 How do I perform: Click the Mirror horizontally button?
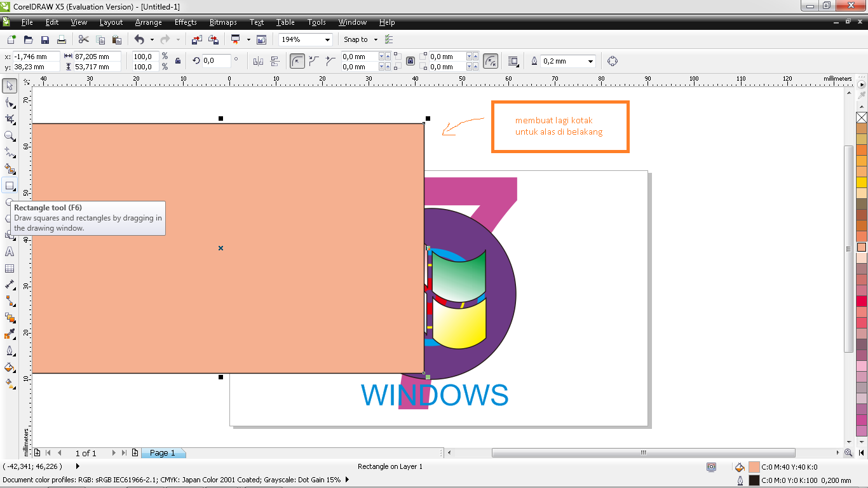coord(258,61)
